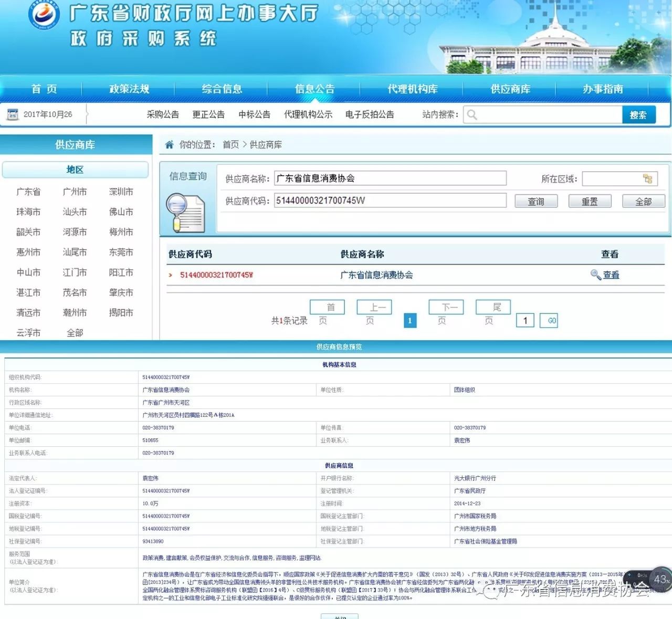Open the 所在区域 selection field
Image resolution: width=672 pixels, height=619 pixels.
point(619,179)
